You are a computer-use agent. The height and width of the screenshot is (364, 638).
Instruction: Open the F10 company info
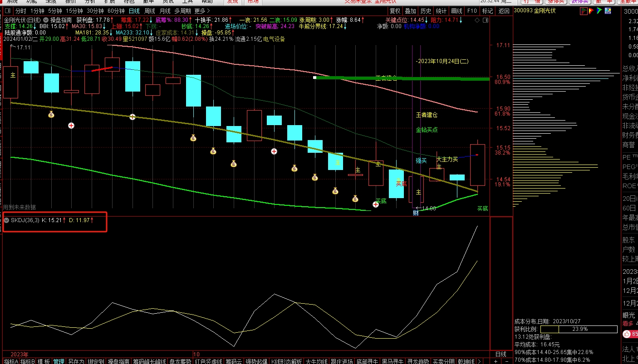pyautogui.click(x=472, y=11)
